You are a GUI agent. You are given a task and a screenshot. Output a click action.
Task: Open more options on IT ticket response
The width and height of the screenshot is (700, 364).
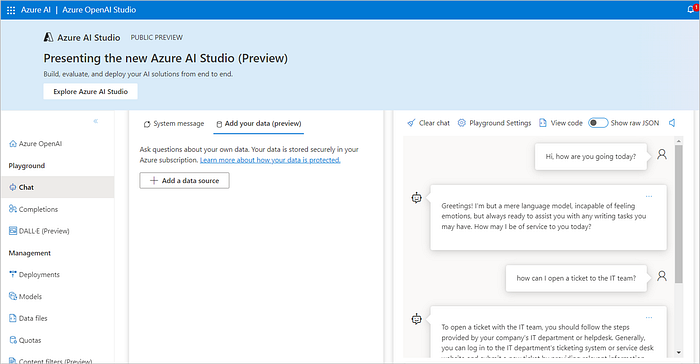point(649,318)
